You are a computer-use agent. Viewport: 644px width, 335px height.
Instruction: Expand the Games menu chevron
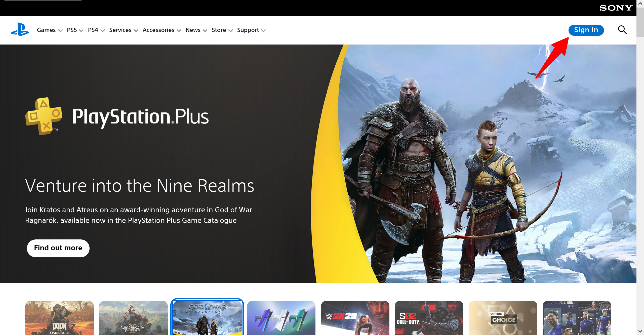click(60, 31)
